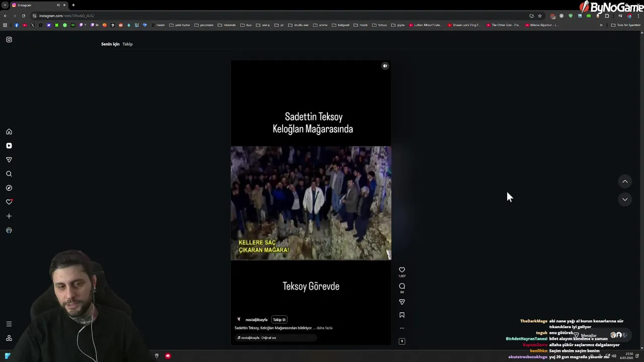Pause the reel by clicking the video

311,203
